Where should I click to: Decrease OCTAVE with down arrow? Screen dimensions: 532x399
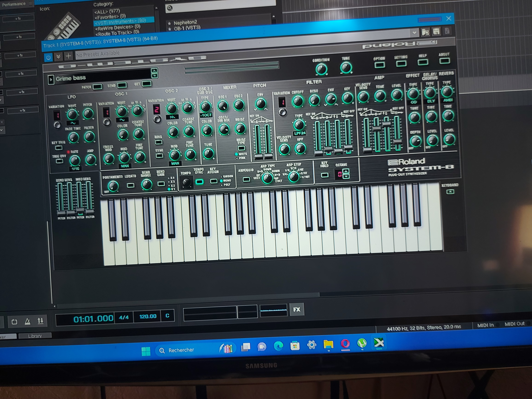pyautogui.click(x=346, y=176)
